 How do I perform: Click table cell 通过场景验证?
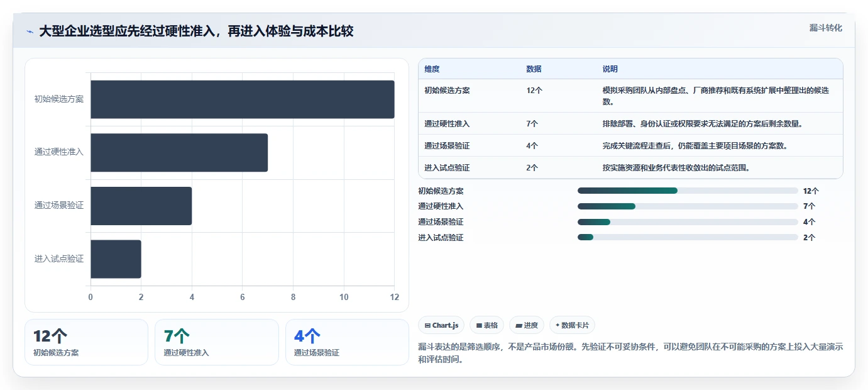click(x=447, y=146)
